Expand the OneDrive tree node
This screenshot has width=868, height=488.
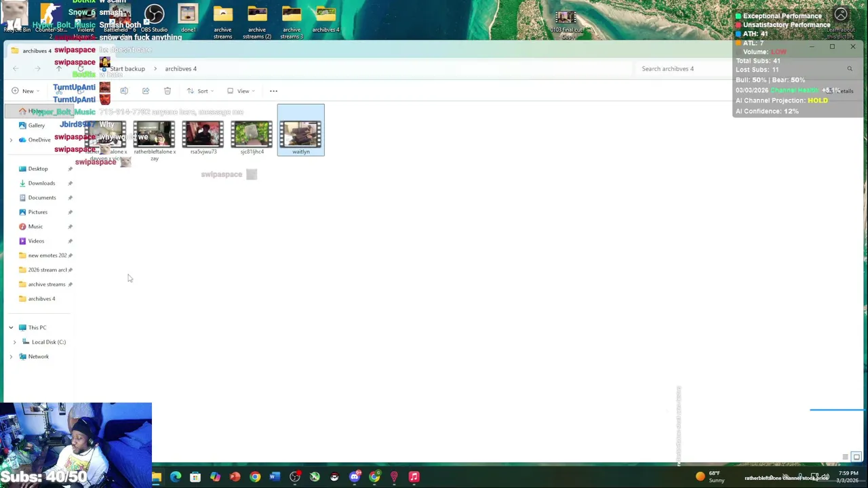(x=11, y=140)
